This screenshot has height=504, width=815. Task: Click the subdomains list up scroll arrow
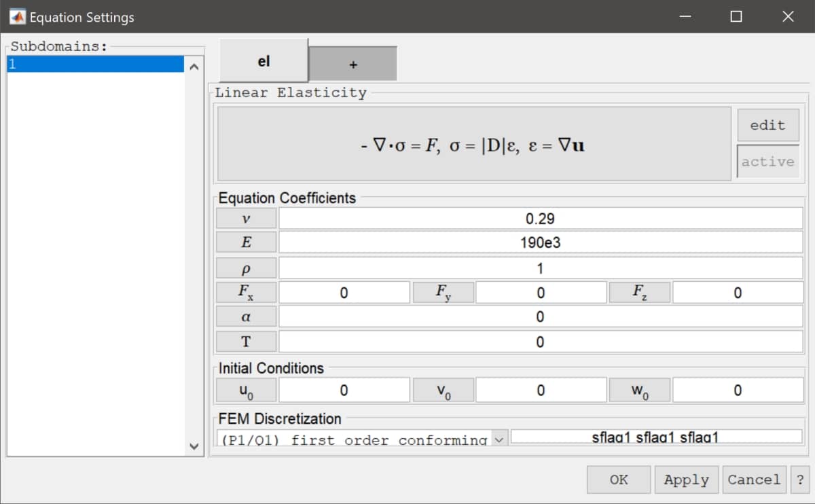tap(194, 67)
